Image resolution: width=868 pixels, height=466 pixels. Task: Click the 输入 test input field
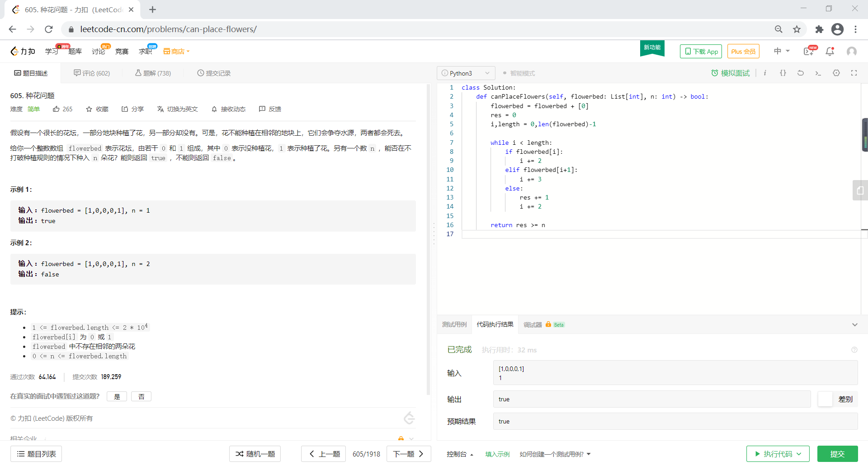pyautogui.click(x=675, y=373)
